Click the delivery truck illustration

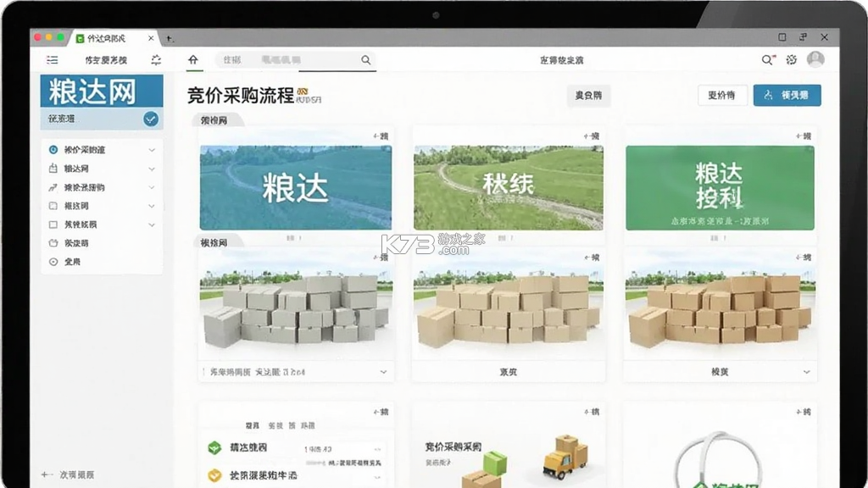coord(565,457)
